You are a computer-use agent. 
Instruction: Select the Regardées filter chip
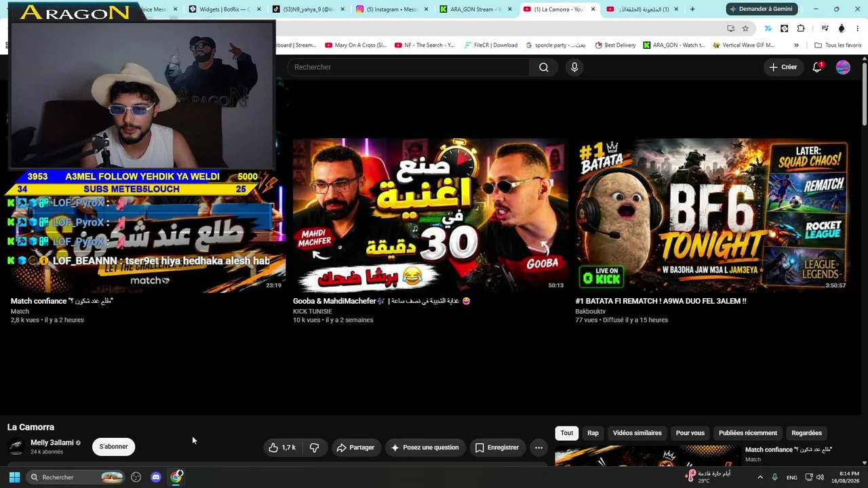tap(806, 433)
